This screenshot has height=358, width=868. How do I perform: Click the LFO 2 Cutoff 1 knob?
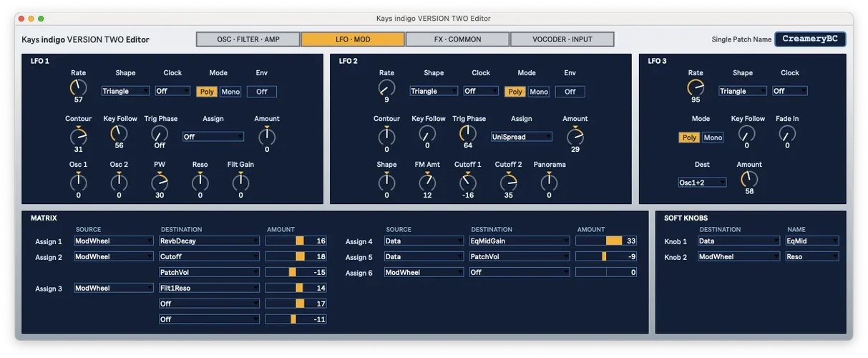(468, 183)
